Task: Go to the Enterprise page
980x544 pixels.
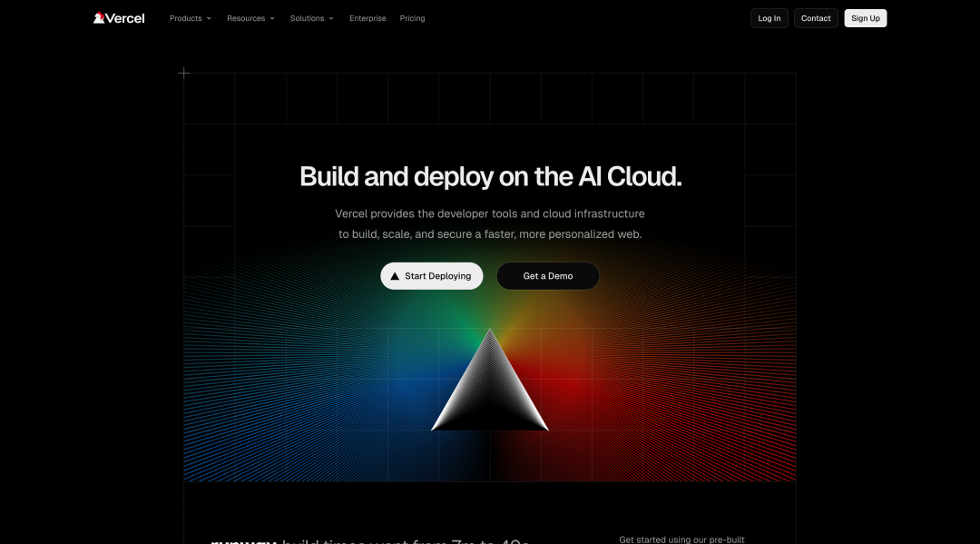Action: point(367,18)
